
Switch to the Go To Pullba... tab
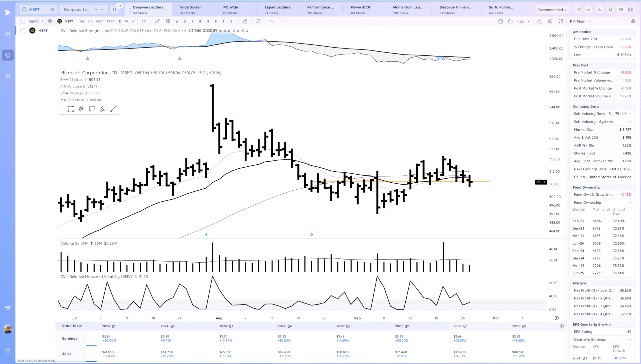501,10
